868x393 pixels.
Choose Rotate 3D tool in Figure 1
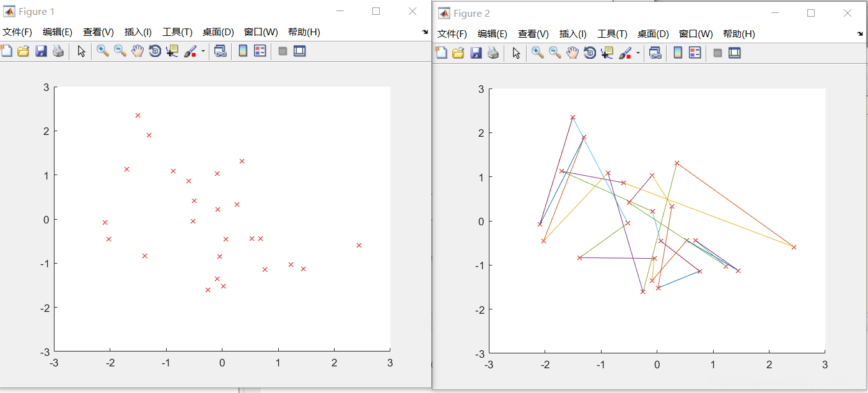tap(155, 51)
